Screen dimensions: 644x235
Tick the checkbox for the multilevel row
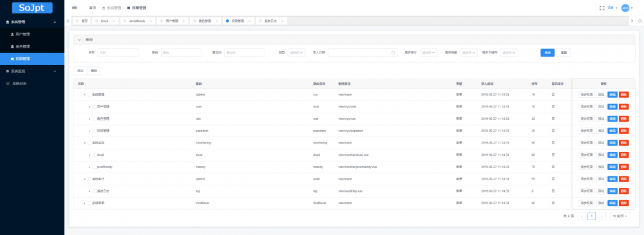[x=90, y=203]
